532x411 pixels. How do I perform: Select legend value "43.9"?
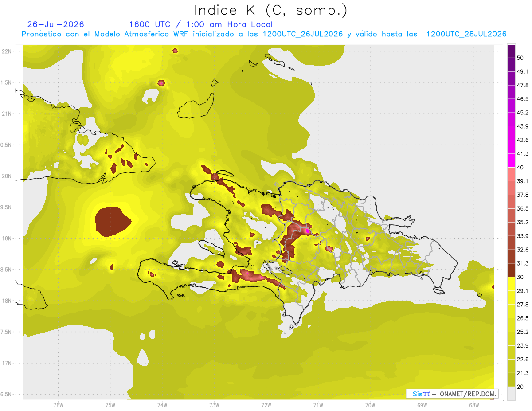point(523,126)
